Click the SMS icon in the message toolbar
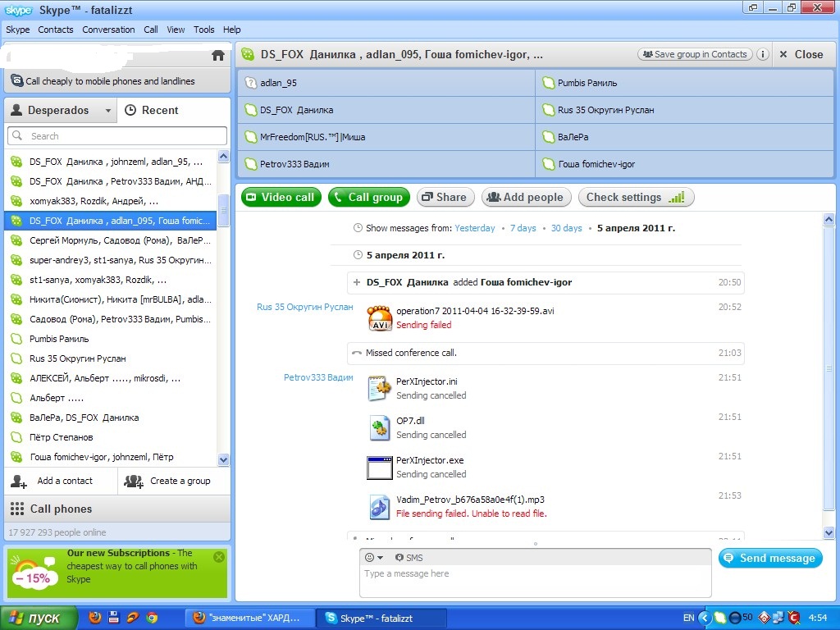Viewport: 840px width, 630px height. pyautogui.click(x=399, y=558)
